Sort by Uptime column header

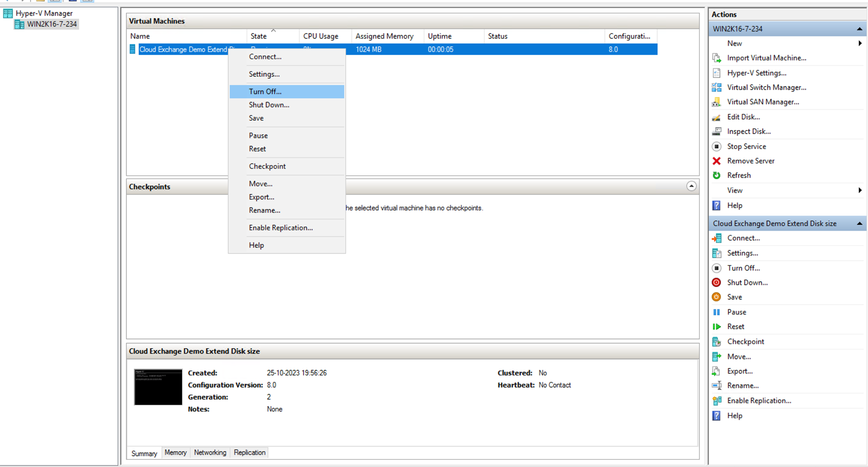pos(454,36)
